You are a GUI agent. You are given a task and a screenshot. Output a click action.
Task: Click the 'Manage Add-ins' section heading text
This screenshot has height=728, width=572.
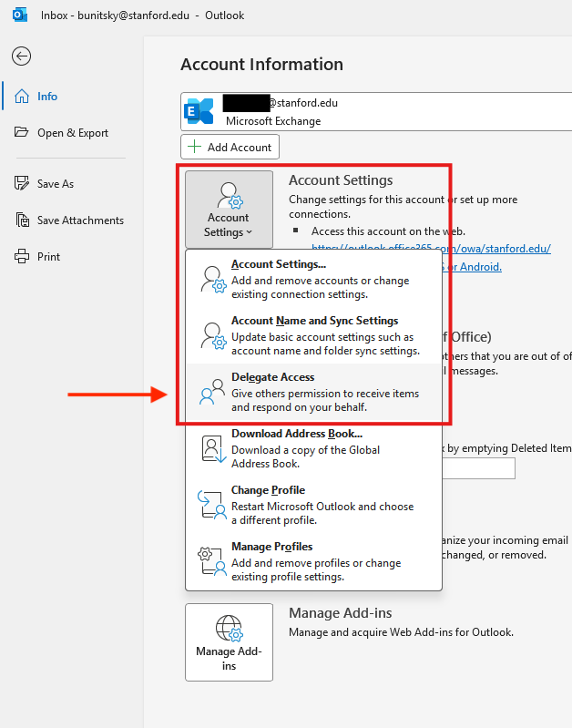341,613
